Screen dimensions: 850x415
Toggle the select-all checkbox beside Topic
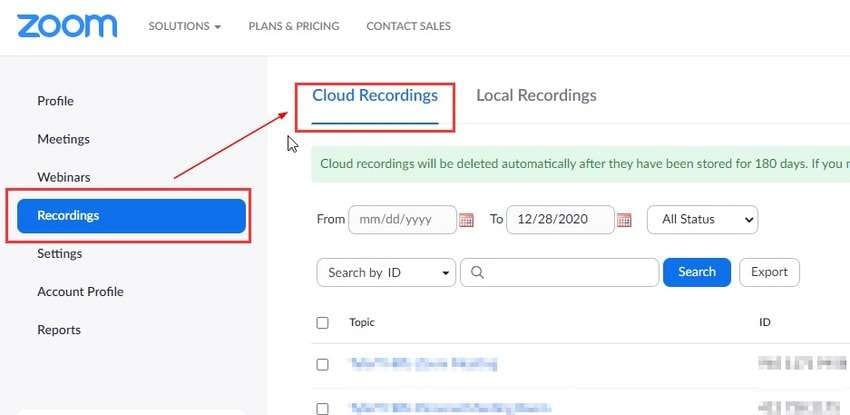(323, 323)
